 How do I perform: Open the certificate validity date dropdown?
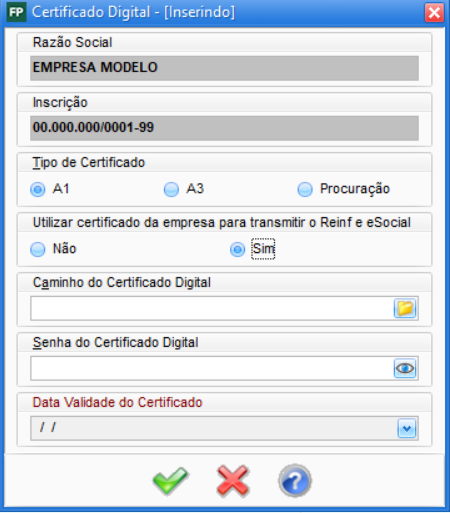(407, 428)
